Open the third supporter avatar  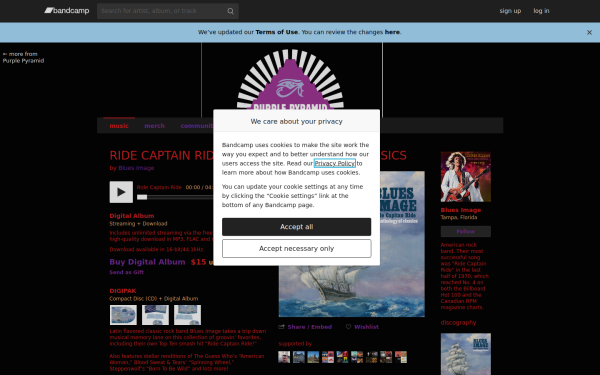click(x=313, y=357)
